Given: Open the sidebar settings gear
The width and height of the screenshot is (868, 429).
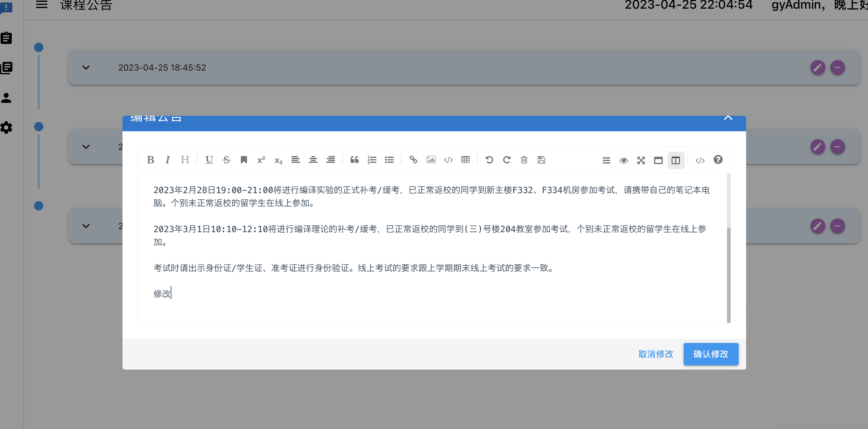Looking at the screenshot, I should [7, 128].
